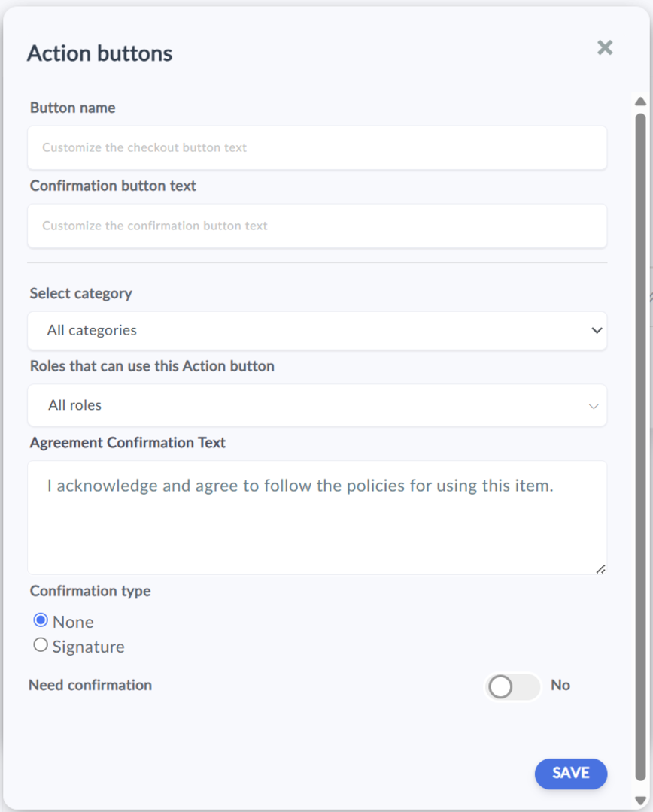Image resolution: width=653 pixels, height=812 pixels.
Task: Click the "Action buttons" dialog title
Action: tap(100, 53)
